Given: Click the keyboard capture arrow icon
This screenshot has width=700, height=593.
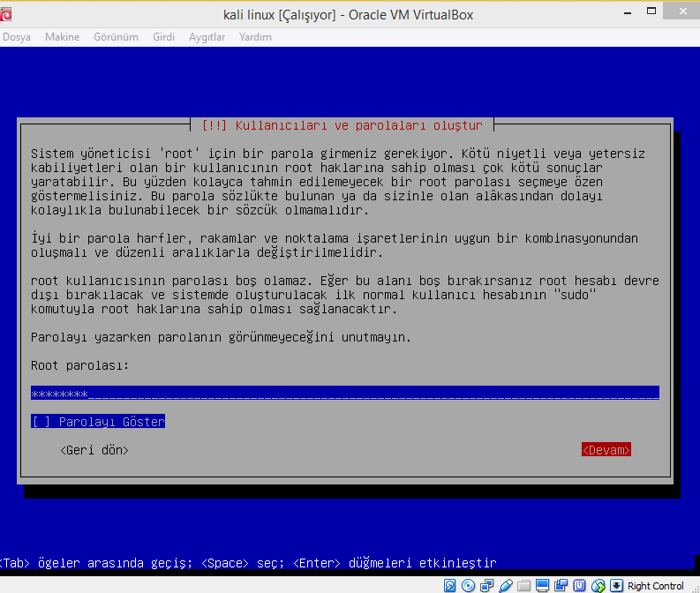Looking at the screenshot, I should click(616, 586).
